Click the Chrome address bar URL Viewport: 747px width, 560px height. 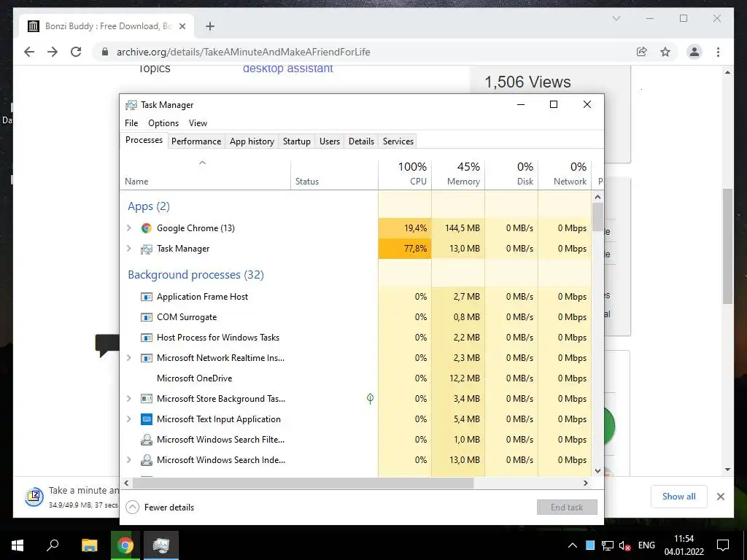(x=243, y=52)
